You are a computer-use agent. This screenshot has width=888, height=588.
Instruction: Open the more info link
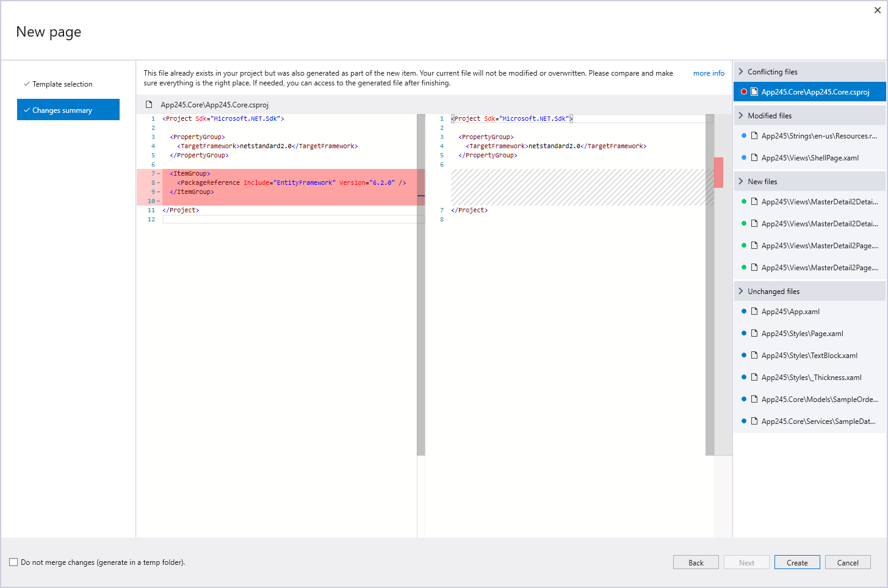(x=709, y=73)
